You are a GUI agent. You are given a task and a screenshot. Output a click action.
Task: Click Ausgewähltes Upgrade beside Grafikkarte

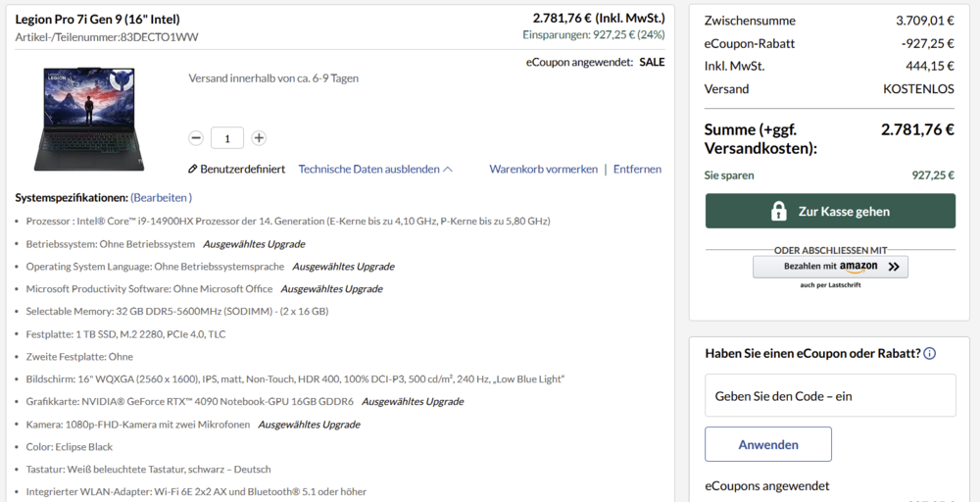(413, 402)
